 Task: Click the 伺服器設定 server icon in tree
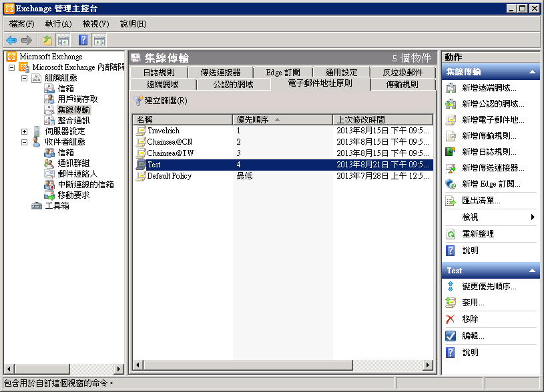coord(37,131)
